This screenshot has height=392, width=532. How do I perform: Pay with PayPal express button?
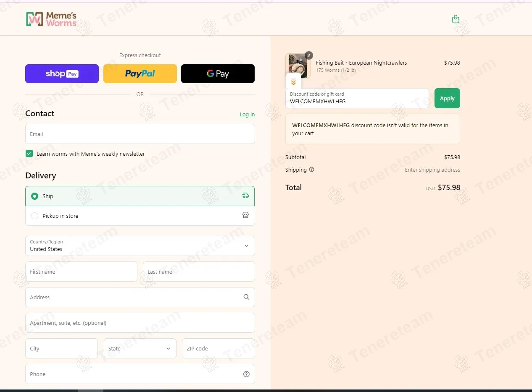coord(140,73)
